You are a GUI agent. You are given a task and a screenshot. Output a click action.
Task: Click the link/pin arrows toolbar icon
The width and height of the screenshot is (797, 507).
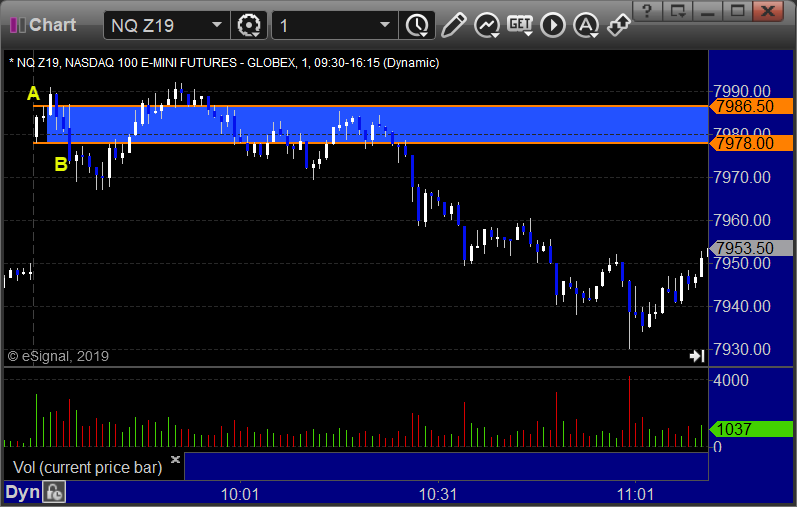(x=619, y=25)
